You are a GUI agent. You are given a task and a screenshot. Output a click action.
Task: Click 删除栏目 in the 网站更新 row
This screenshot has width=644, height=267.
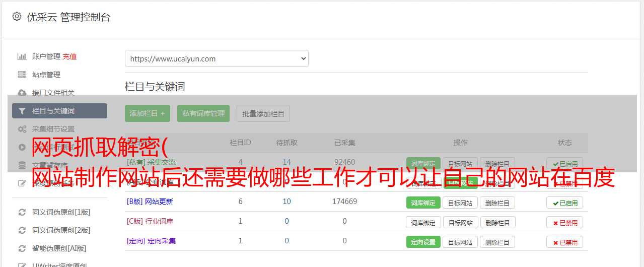tap(497, 203)
